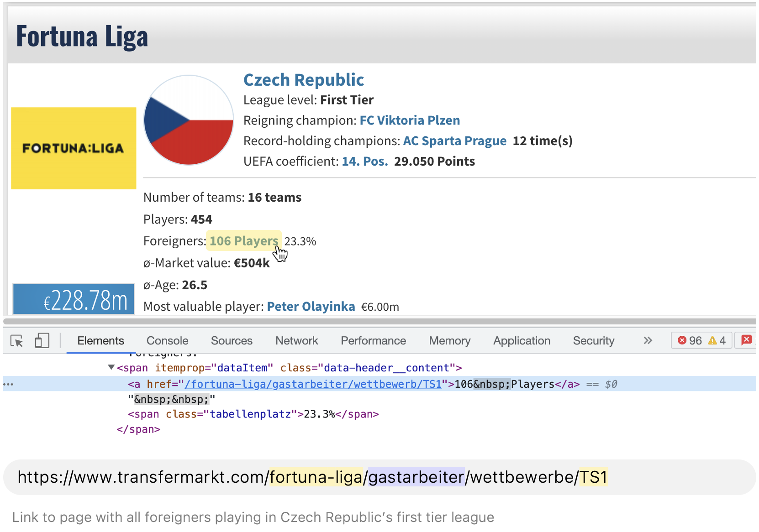Select the closing </span> line
This screenshot has width=759, height=532.
pyautogui.click(x=138, y=429)
